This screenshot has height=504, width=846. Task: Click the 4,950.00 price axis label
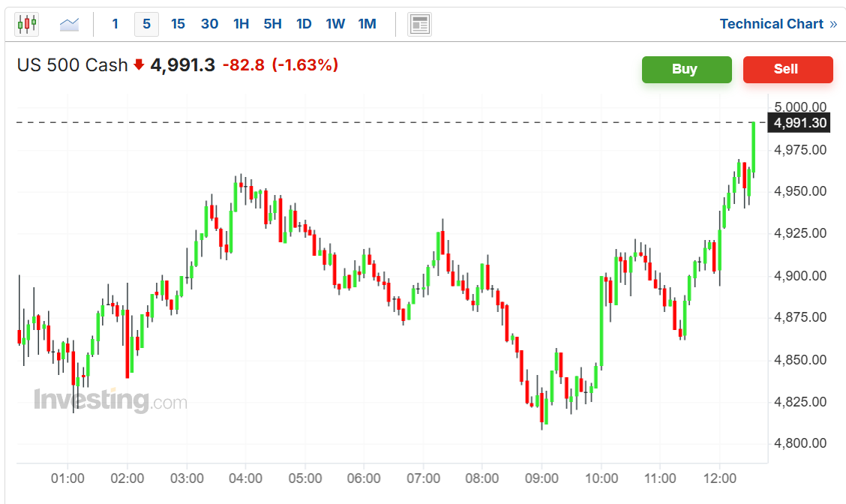pyautogui.click(x=800, y=191)
